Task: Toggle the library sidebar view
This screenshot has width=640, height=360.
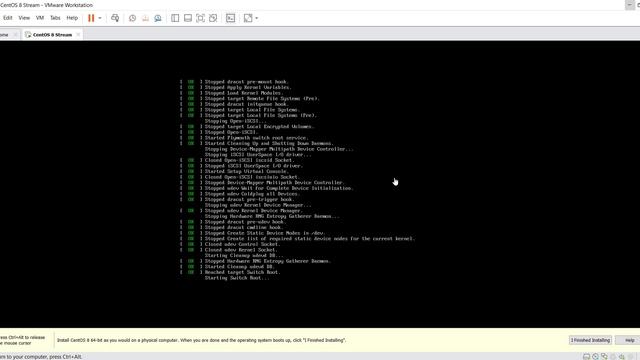Action: tap(175, 18)
